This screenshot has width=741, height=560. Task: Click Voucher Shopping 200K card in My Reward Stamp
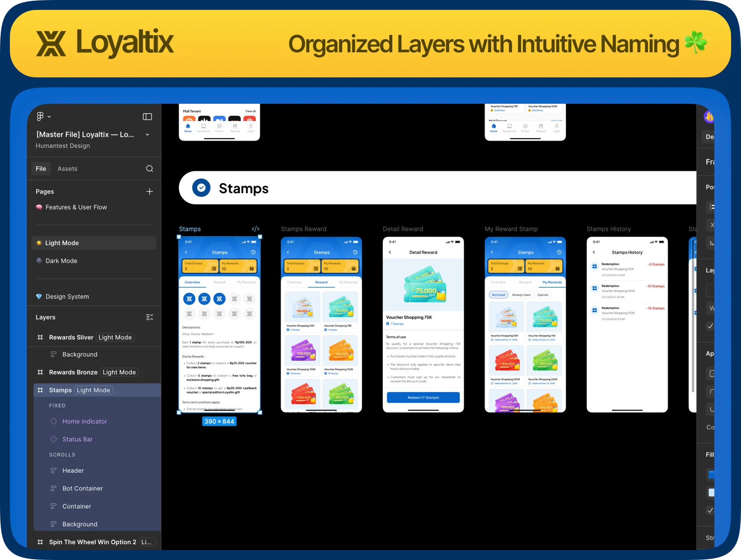point(506,366)
